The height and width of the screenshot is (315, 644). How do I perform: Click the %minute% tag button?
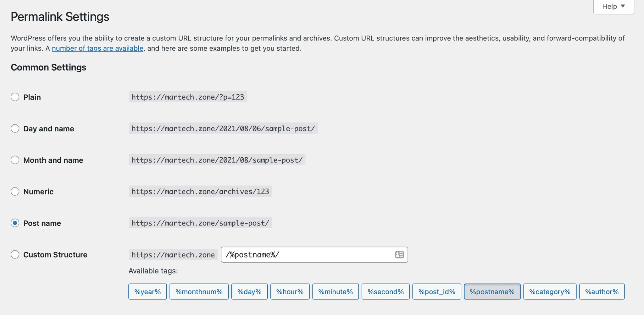[335, 292]
